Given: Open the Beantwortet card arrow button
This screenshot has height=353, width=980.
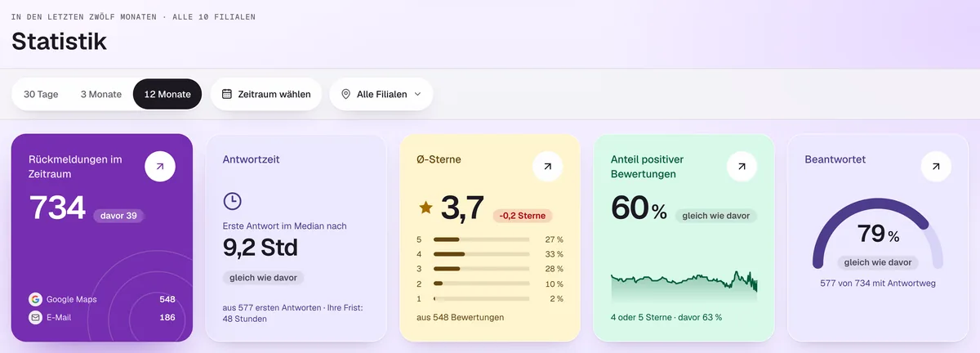Looking at the screenshot, I should pos(936,167).
